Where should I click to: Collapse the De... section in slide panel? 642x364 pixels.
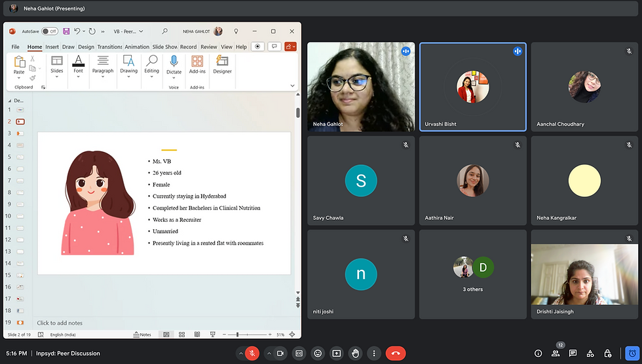click(10, 101)
